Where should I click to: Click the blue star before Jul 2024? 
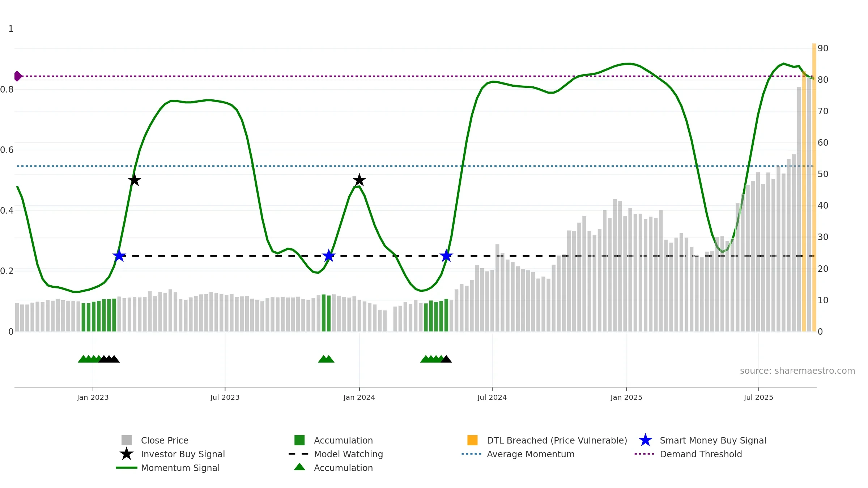coord(446,256)
